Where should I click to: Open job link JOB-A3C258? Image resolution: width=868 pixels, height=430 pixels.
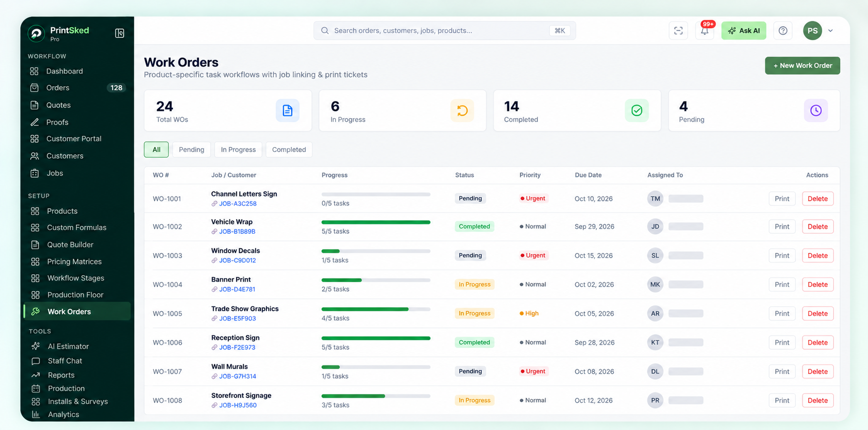(x=238, y=204)
